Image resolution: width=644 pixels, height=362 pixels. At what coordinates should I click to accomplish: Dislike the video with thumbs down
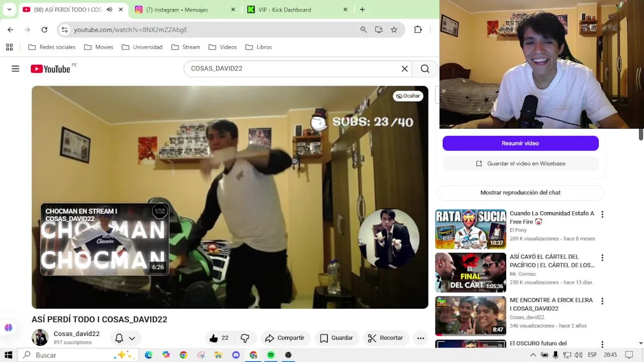tap(245, 338)
